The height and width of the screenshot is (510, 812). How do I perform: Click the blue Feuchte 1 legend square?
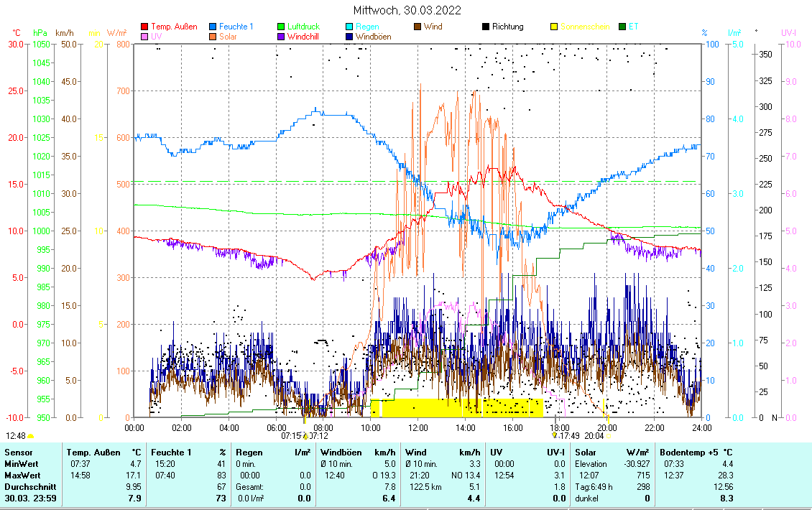pyautogui.click(x=213, y=27)
